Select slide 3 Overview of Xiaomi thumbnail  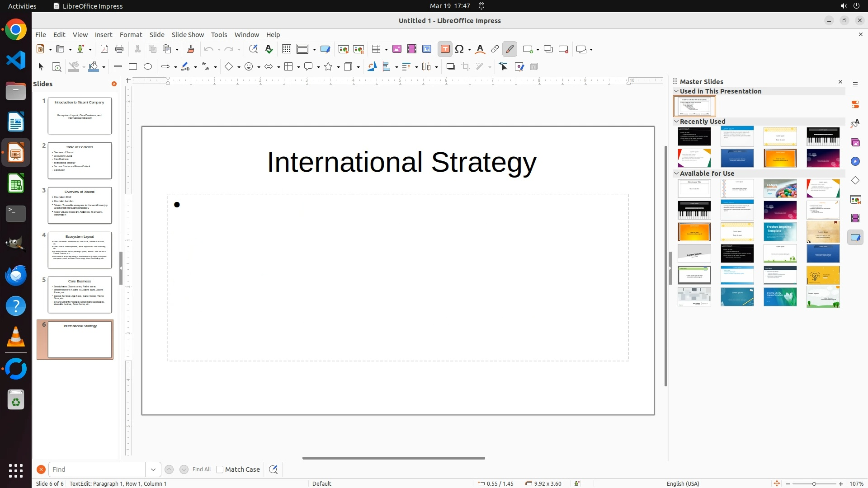coord(80,206)
